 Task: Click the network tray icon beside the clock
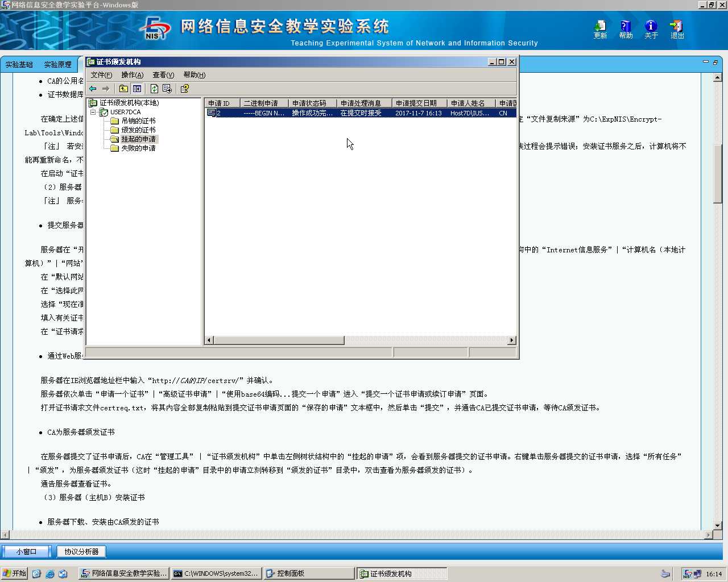tap(697, 574)
